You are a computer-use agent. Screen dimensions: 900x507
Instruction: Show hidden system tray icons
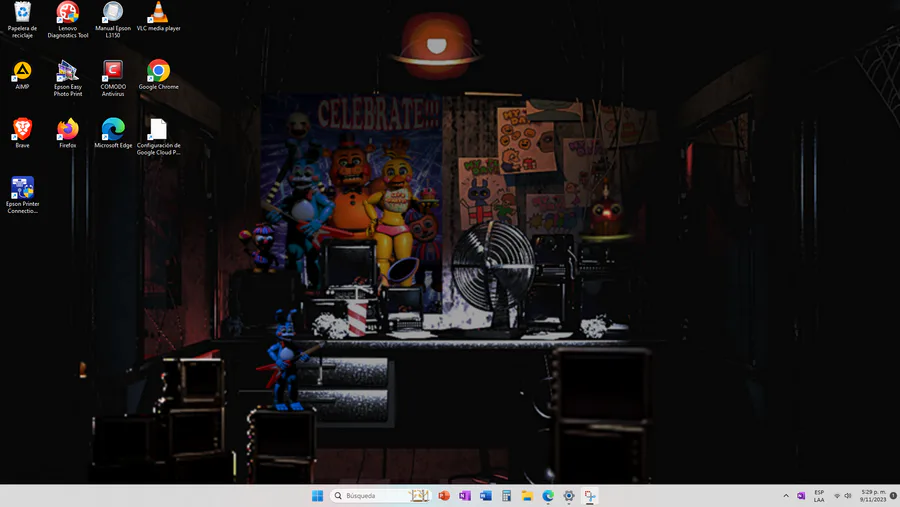786,496
